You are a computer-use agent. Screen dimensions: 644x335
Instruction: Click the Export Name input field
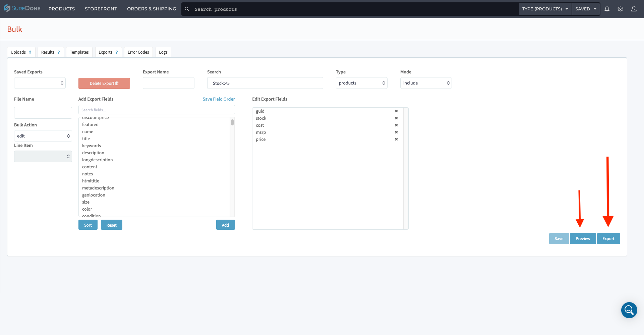click(169, 83)
